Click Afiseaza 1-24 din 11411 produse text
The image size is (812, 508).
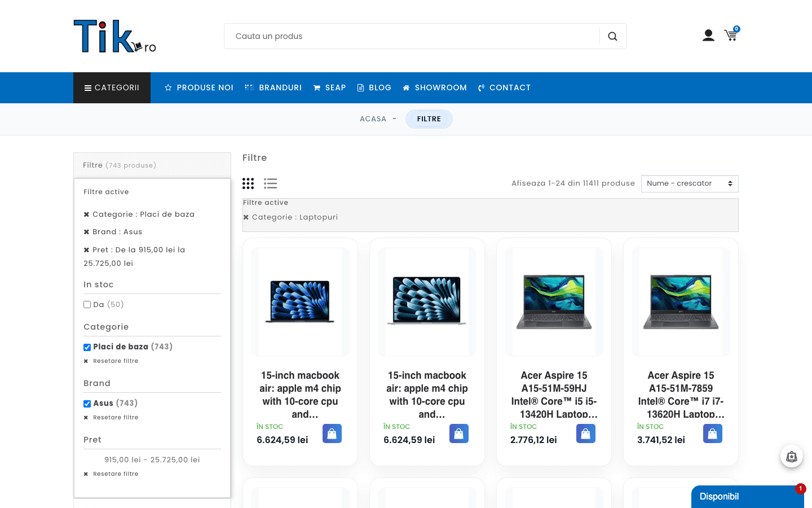(573, 183)
